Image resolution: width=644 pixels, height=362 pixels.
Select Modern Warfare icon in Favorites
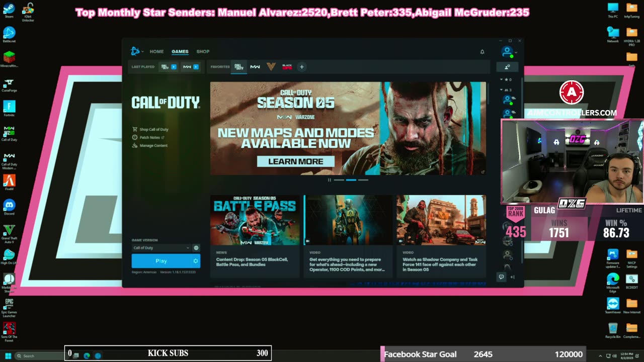255,66
